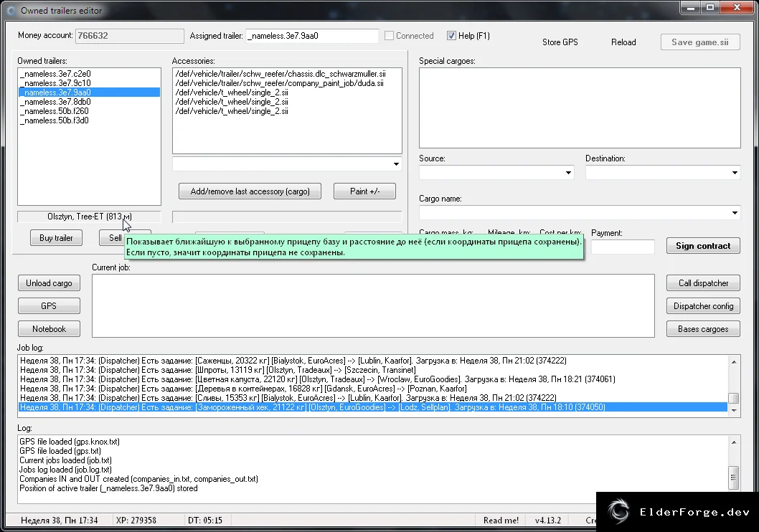Click the Assigned trailer input field
The height and width of the screenshot is (532, 759).
coord(312,36)
